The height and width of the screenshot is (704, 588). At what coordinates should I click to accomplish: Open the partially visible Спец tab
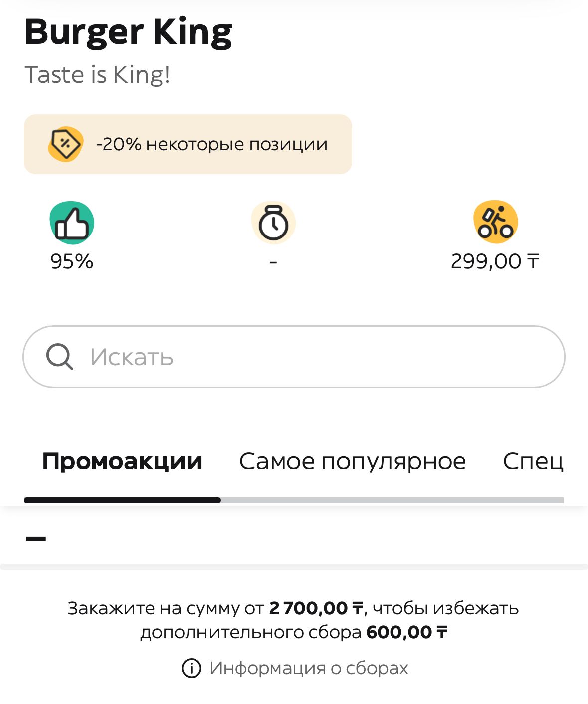pos(533,461)
